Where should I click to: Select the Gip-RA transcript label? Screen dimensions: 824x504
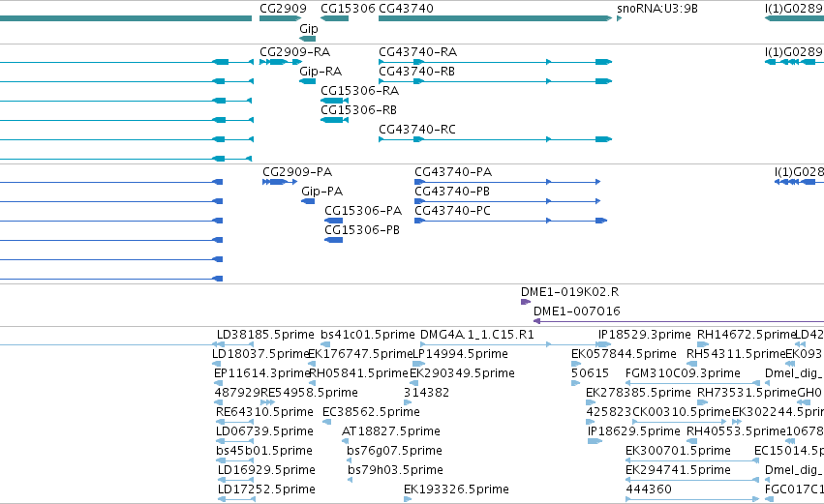320,72
